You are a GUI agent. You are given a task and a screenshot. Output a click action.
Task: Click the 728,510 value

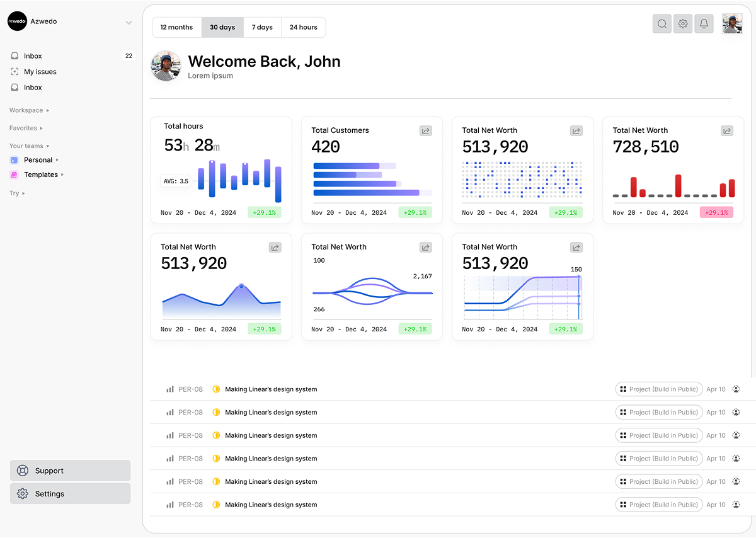coord(646,147)
